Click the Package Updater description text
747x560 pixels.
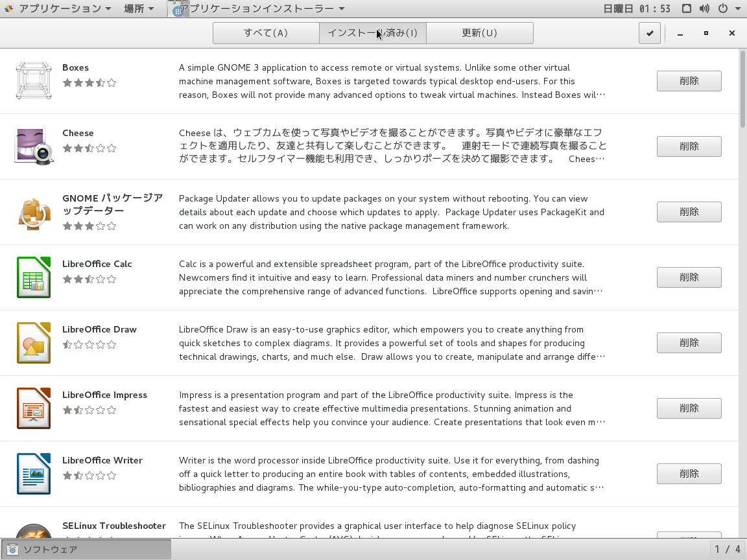[x=392, y=212]
